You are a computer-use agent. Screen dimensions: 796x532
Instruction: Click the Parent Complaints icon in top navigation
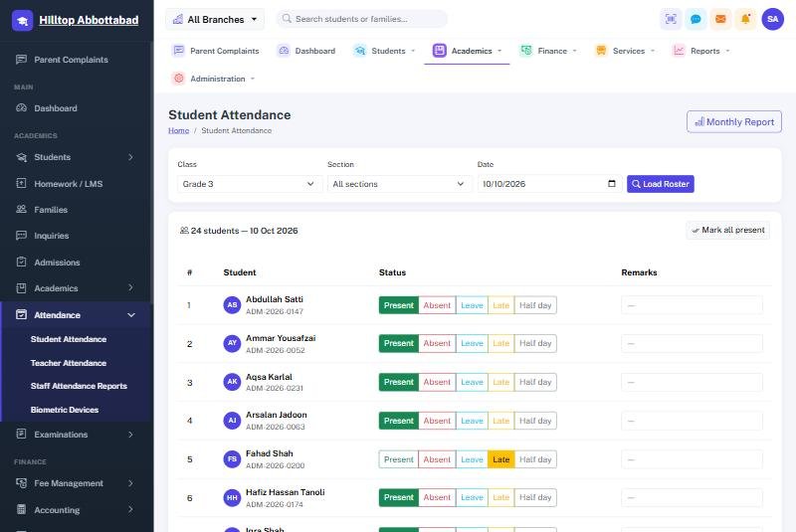(x=178, y=51)
